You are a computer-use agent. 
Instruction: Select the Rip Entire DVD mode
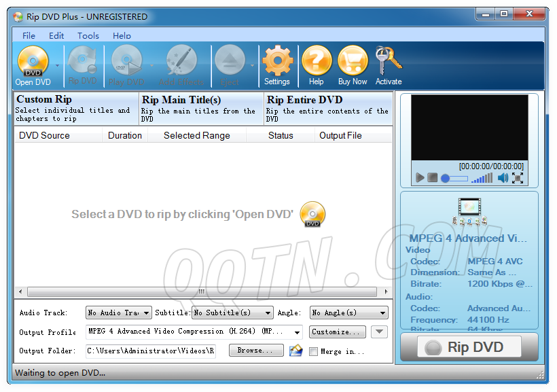pyautogui.click(x=328, y=109)
